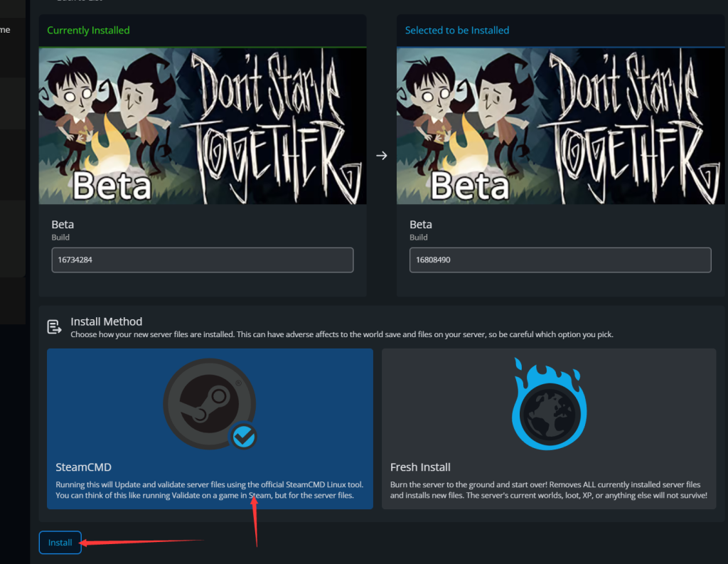
Task: Click the Steam logo in the SteamCMD card
Action: pyautogui.click(x=208, y=403)
